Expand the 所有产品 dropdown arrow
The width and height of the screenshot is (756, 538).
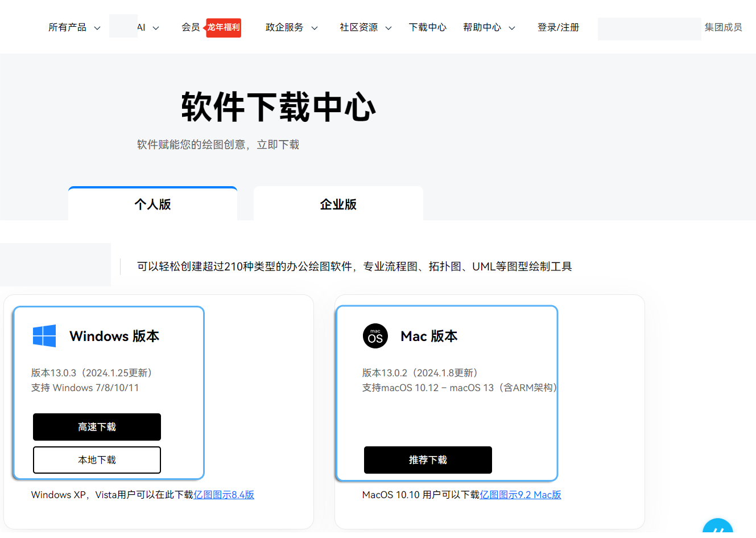[x=97, y=28]
